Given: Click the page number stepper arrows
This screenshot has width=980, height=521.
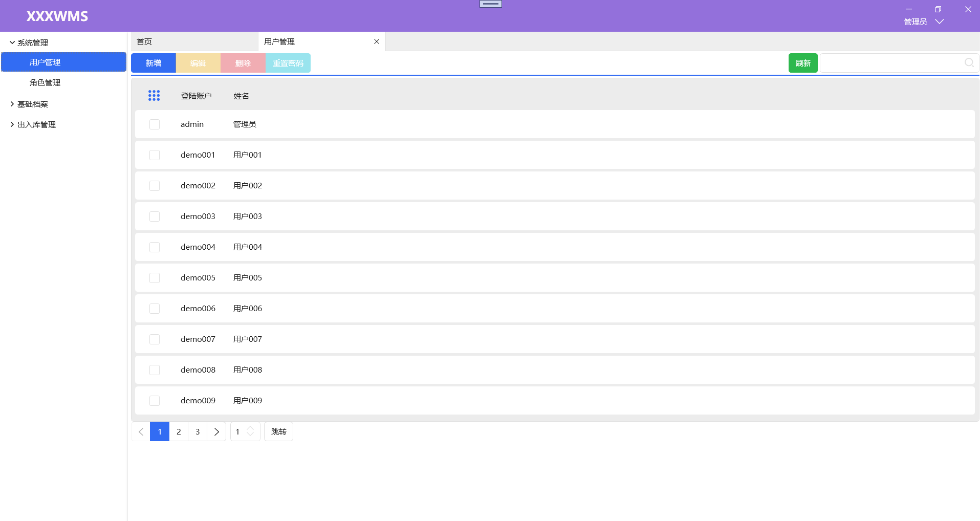Looking at the screenshot, I should (250, 431).
